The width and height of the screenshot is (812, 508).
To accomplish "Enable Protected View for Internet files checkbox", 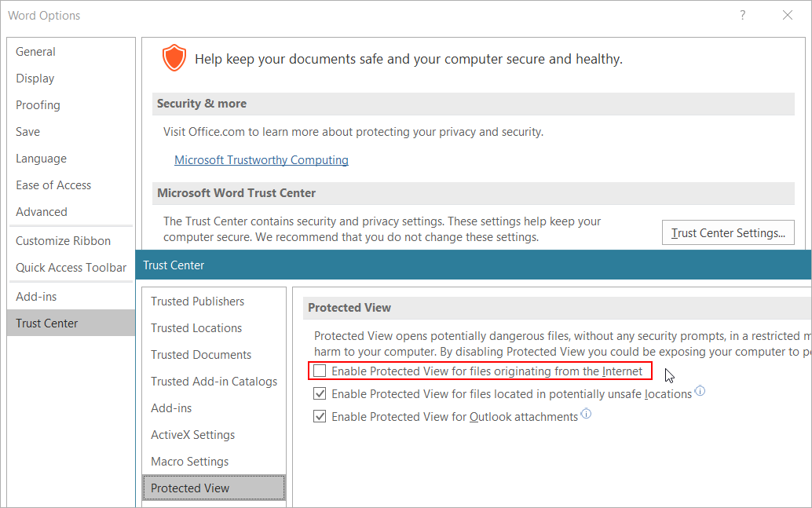I will 320,371.
